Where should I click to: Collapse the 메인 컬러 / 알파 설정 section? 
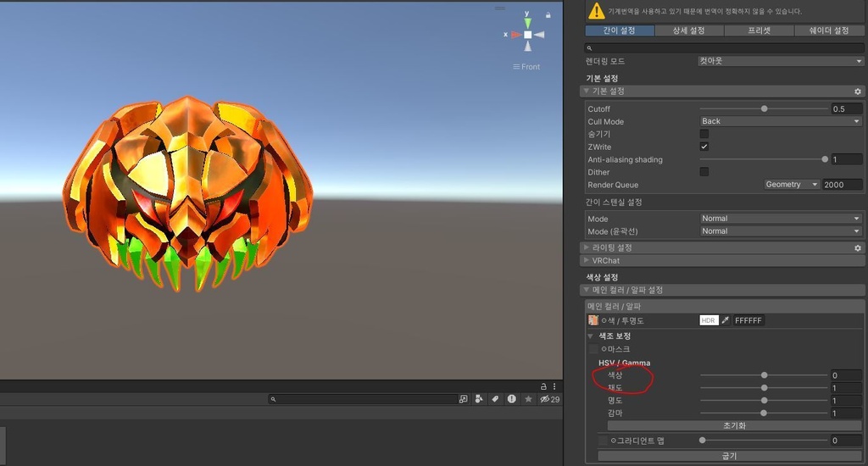click(x=586, y=290)
